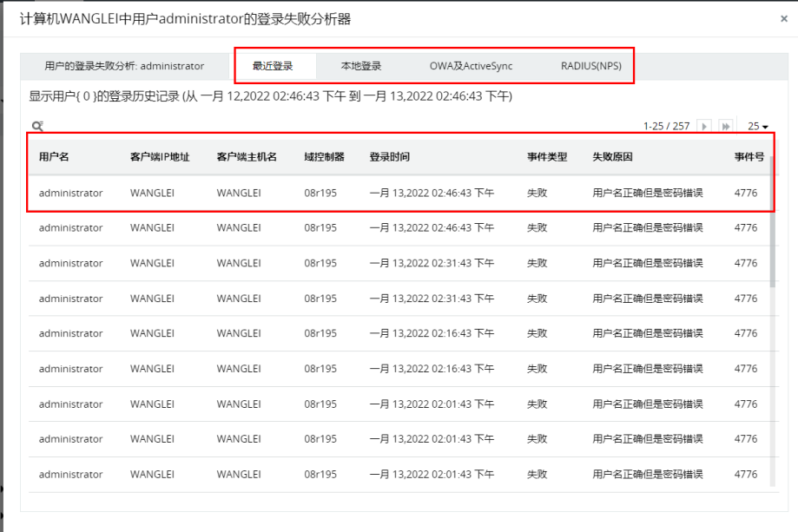Select first row with 02:31:43 login time
Image resolution: width=798 pixels, height=532 pixels.
pyautogui.click(x=400, y=263)
